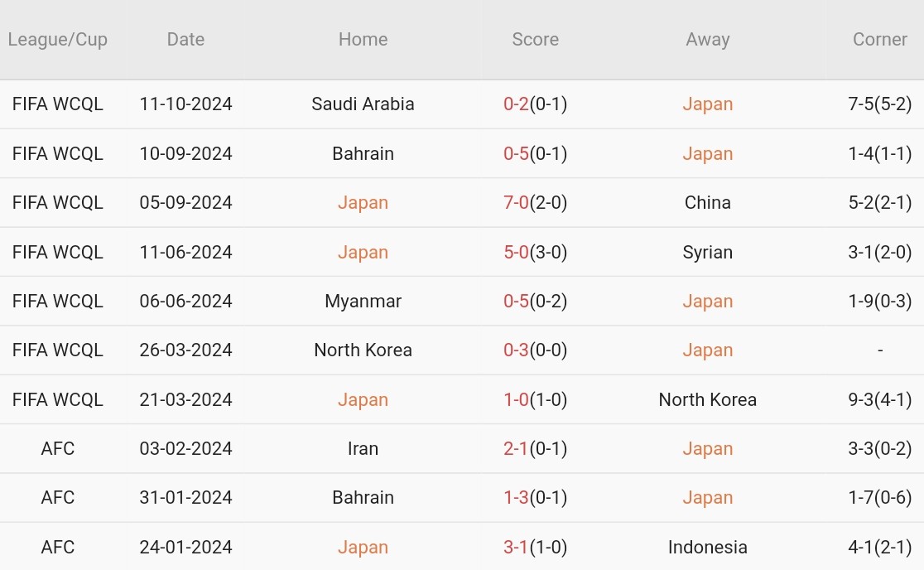Select the Myanmar team name
This screenshot has height=570, width=924.
[363, 302]
